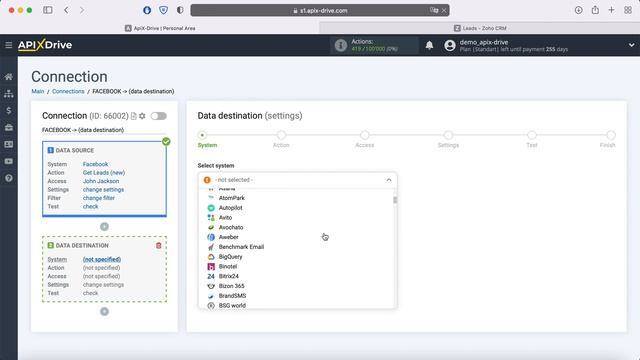The height and width of the screenshot is (360, 640).
Task: Go to the System step
Action: 202,135
